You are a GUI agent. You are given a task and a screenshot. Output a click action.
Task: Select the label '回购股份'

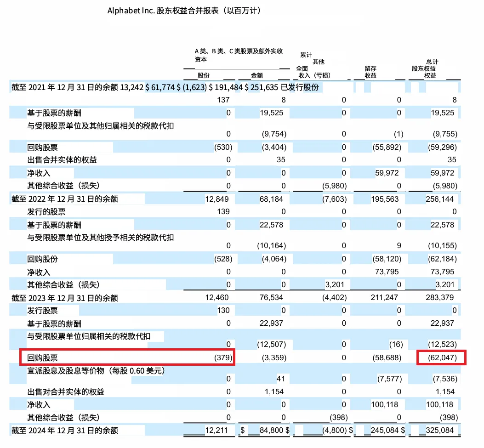pyautogui.click(x=42, y=259)
